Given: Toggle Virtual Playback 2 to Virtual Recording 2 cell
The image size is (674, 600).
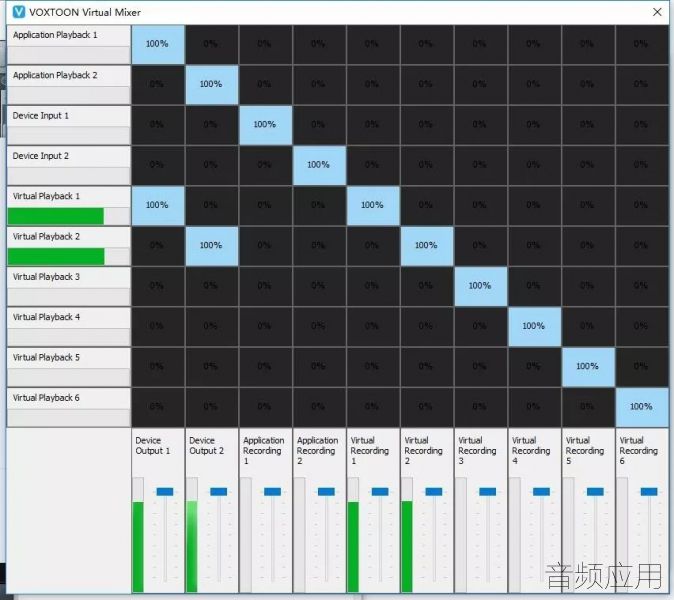Looking at the screenshot, I should pos(426,246).
